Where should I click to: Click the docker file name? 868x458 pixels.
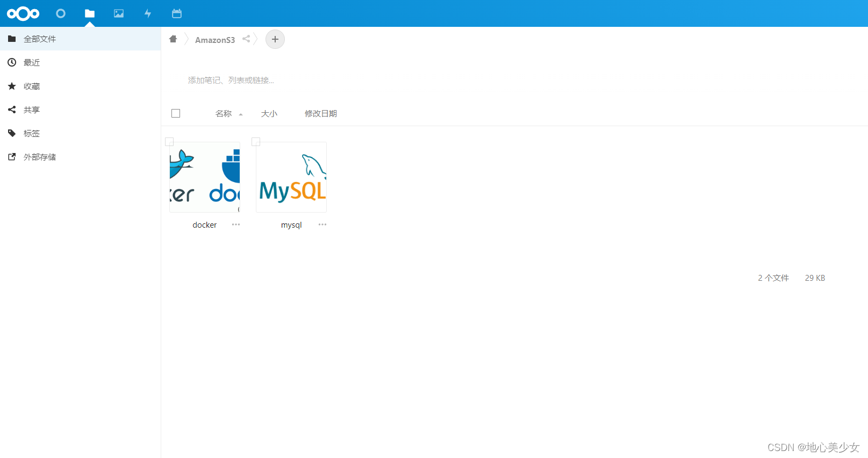coord(205,225)
